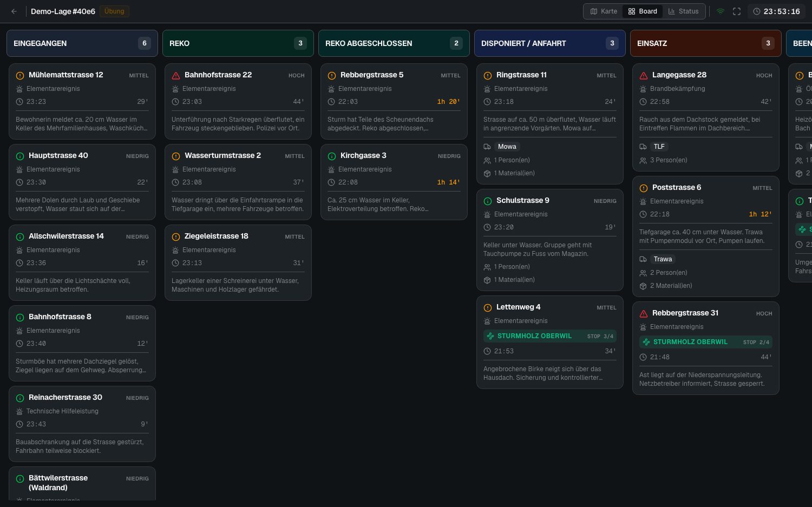Click the 23:53:16 clock display
This screenshot has height=507, width=812.
click(782, 11)
